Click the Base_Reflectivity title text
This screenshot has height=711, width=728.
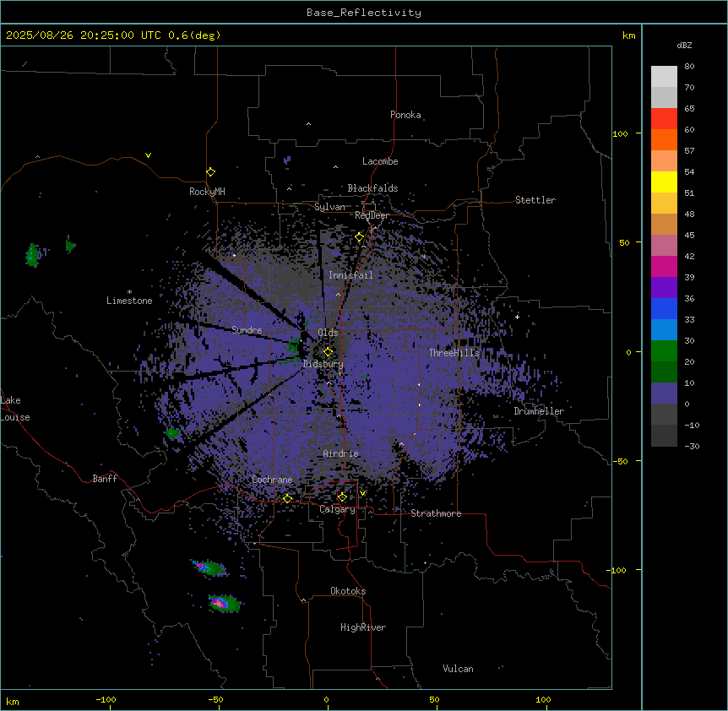tap(363, 13)
